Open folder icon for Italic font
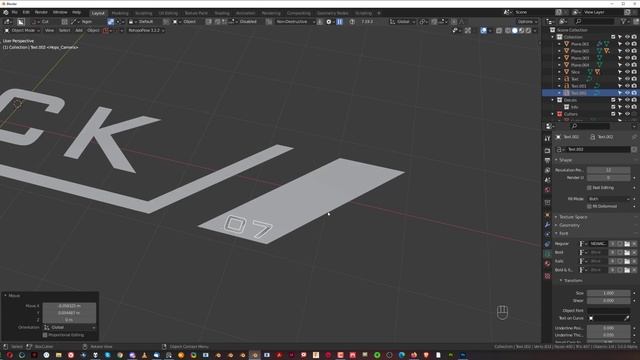The image size is (640, 360). [627, 261]
